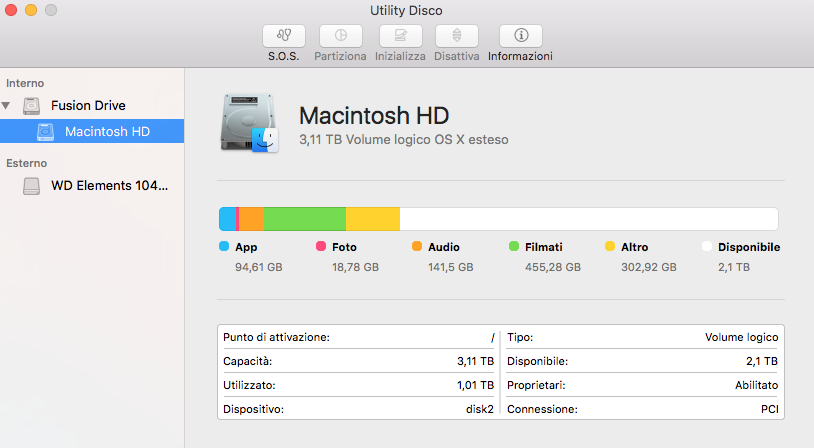This screenshot has width=814, height=448.
Task: Click the Macintosh HD title heading
Action: coord(374,115)
